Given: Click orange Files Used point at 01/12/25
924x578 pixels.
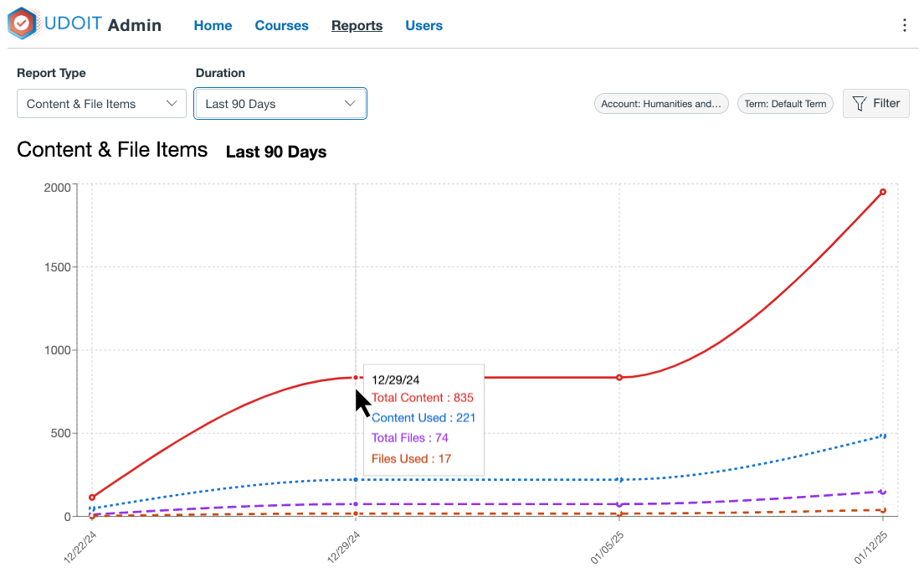Looking at the screenshot, I should click(883, 510).
